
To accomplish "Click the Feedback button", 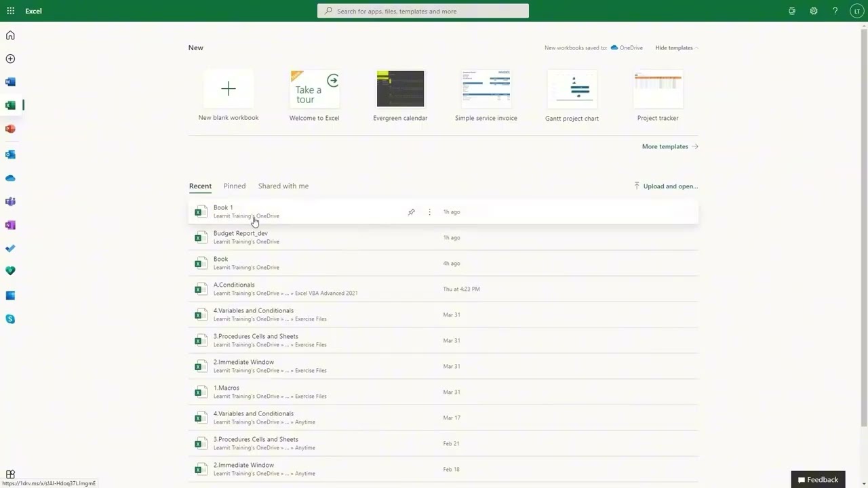I will click(x=818, y=479).
